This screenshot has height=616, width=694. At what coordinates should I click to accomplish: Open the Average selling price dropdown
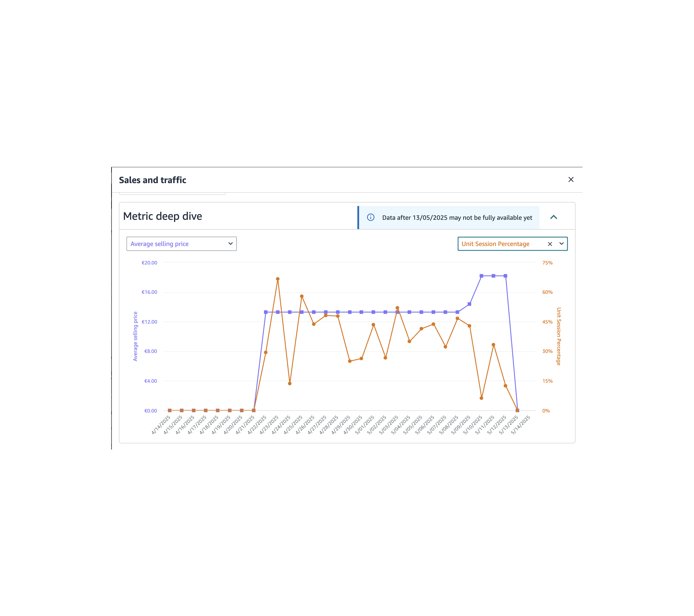[181, 244]
